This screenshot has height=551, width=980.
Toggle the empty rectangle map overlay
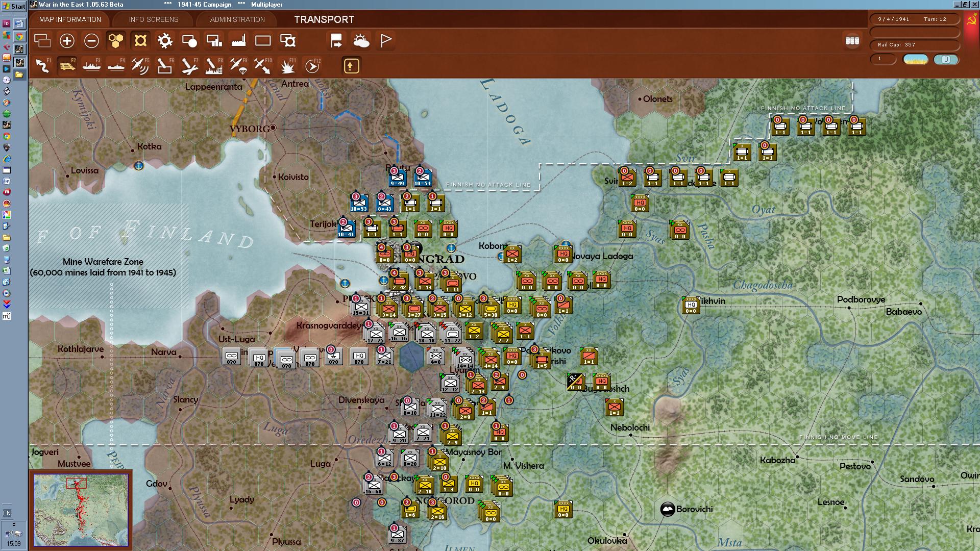point(263,41)
